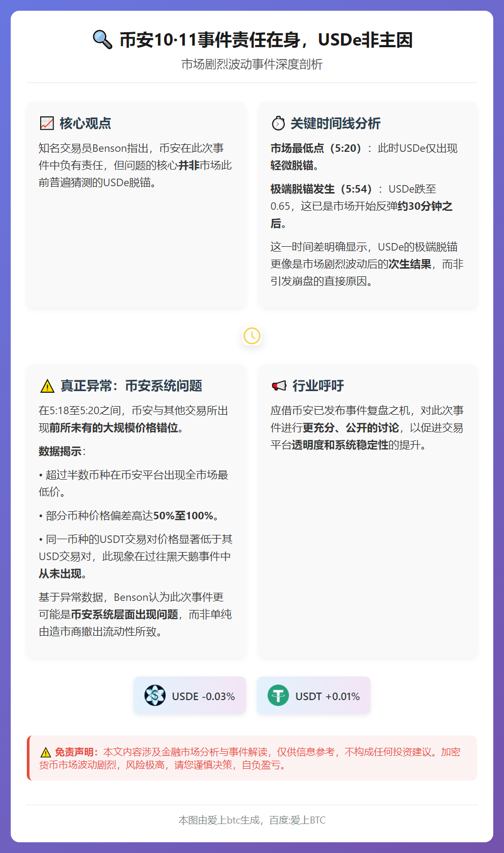Click the paragraph starting 知名交易员Benson指出
Viewport: 504px width, 853px height.
tap(135, 166)
